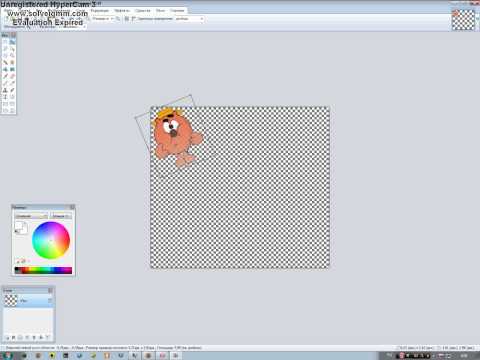The height and width of the screenshot is (360, 480).
Task: Delete the current layer in Layers window
Action: tap(13, 337)
